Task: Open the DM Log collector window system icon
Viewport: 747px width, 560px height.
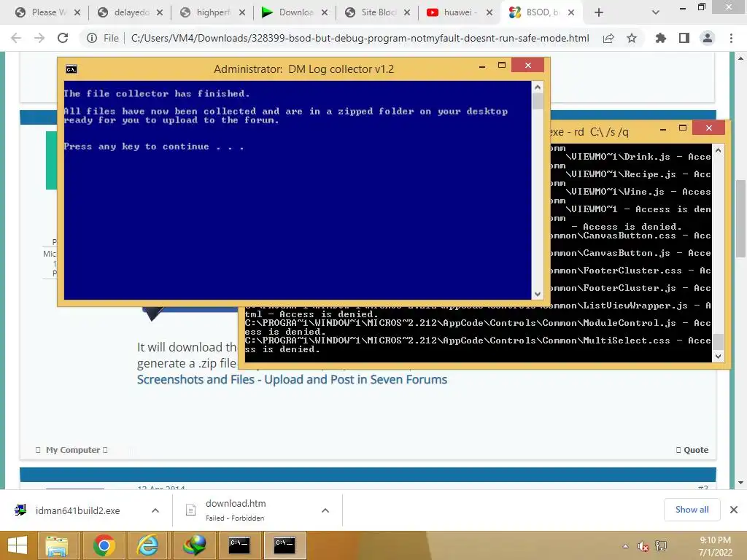Action: tap(71, 69)
